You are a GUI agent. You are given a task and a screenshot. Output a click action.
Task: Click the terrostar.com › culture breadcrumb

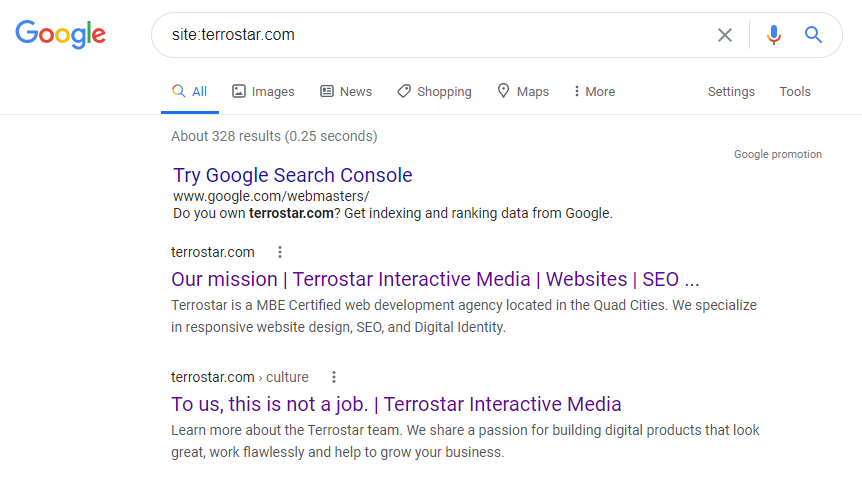pyautogui.click(x=240, y=377)
